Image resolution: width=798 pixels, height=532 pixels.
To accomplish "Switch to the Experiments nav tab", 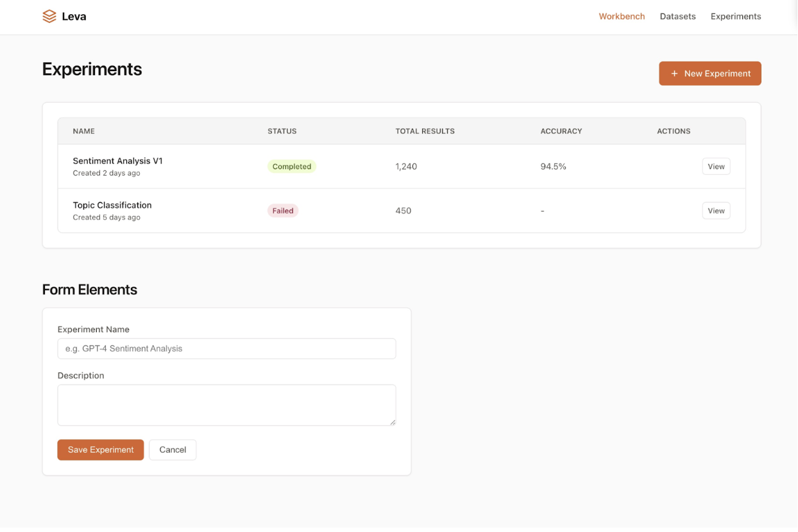I will [735, 17].
